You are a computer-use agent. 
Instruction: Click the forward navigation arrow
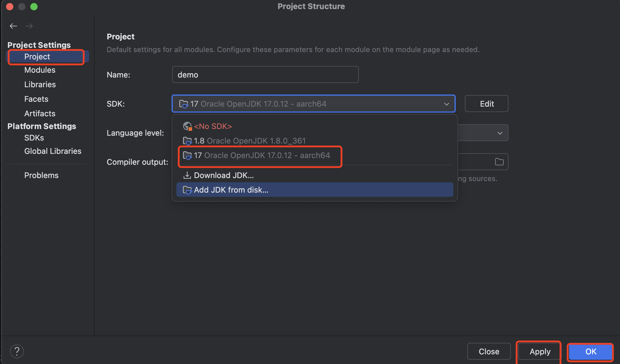tap(29, 26)
